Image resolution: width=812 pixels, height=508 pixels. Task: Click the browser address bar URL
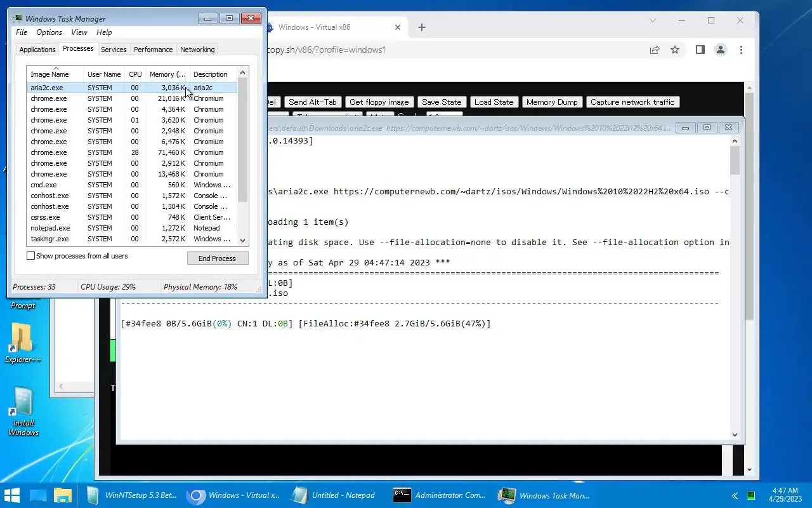[x=327, y=50]
